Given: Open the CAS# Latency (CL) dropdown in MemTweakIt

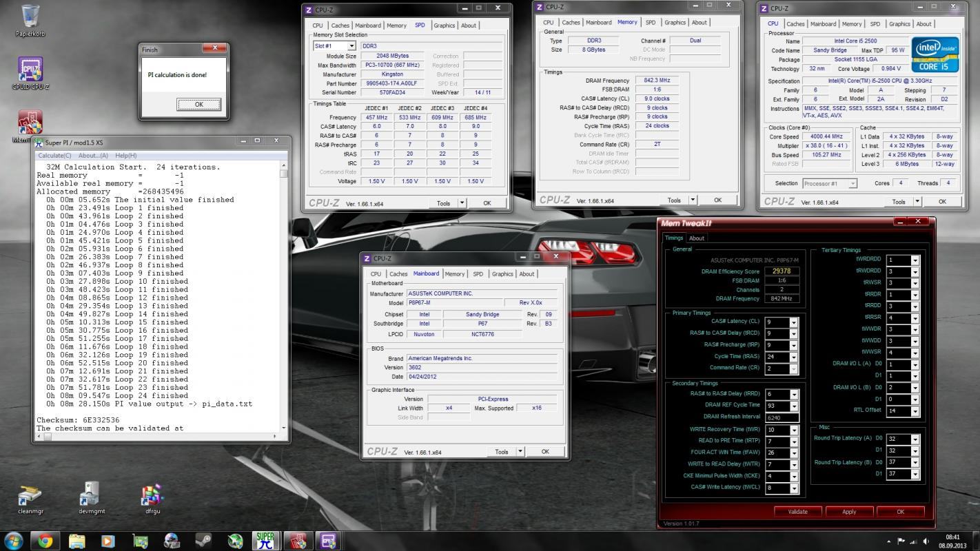Looking at the screenshot, I should 793,322.
